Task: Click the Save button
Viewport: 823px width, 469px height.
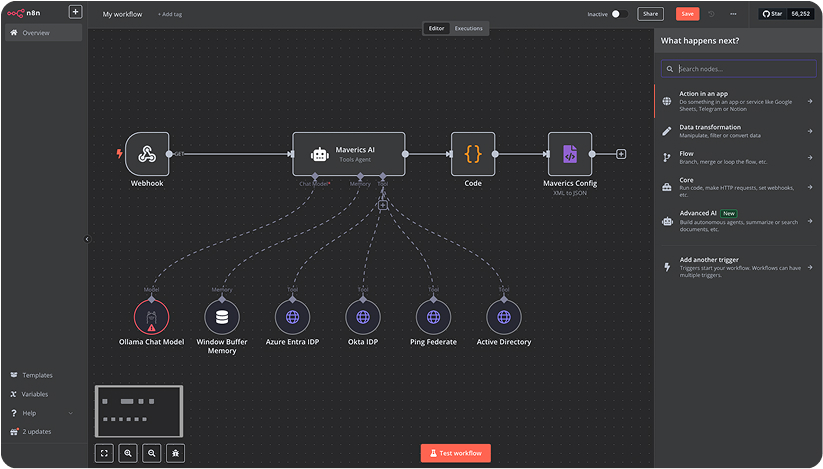Action: pyautogui.click(x=688, y=14)
